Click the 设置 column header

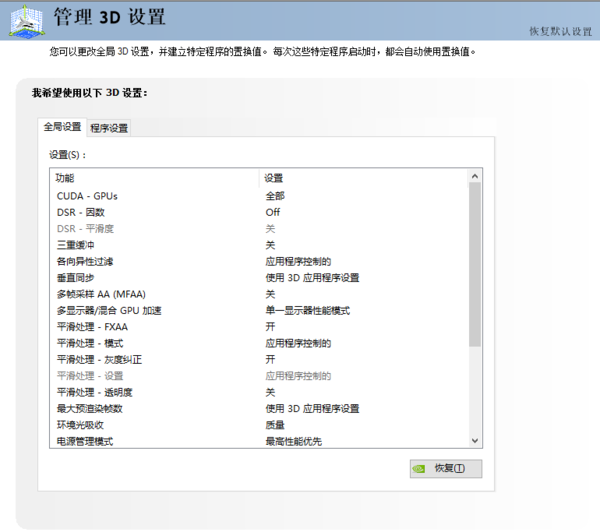(364, 178)
